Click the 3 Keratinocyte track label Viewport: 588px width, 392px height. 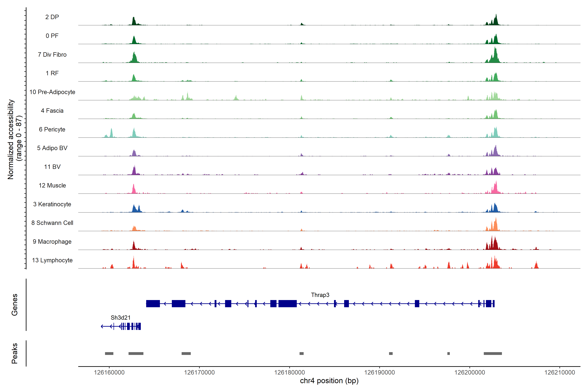[52, 204]
